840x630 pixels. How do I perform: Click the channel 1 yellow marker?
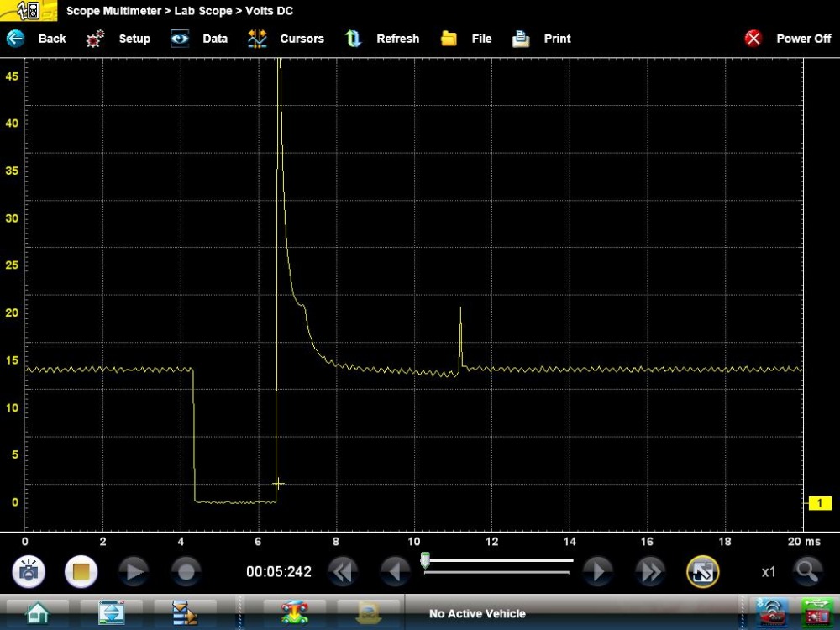(819, 503)
